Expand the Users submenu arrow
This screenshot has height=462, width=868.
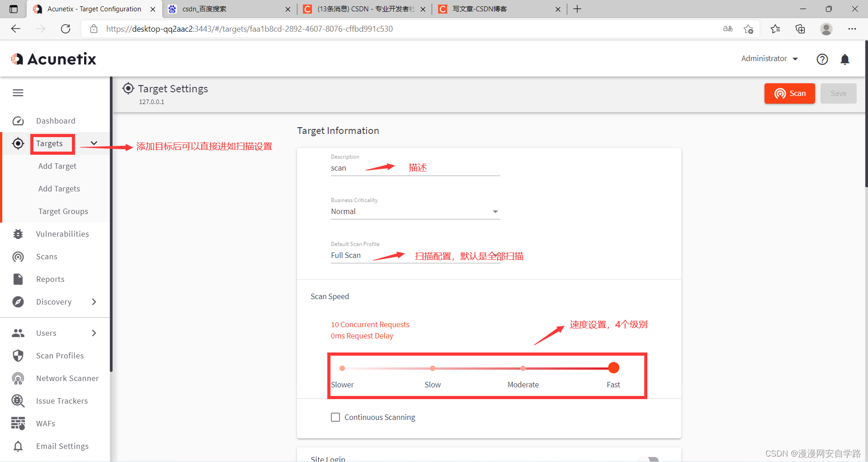coord(94,333)
